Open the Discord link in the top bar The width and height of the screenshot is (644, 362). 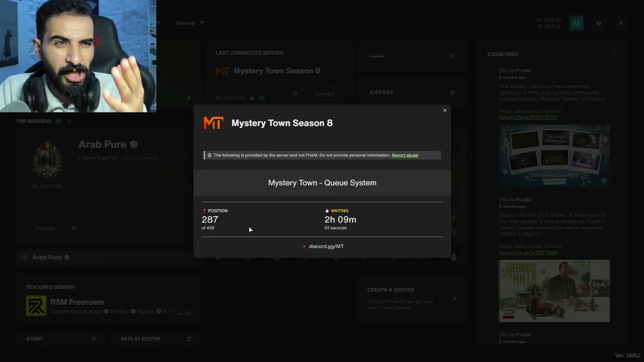(185, 23)
